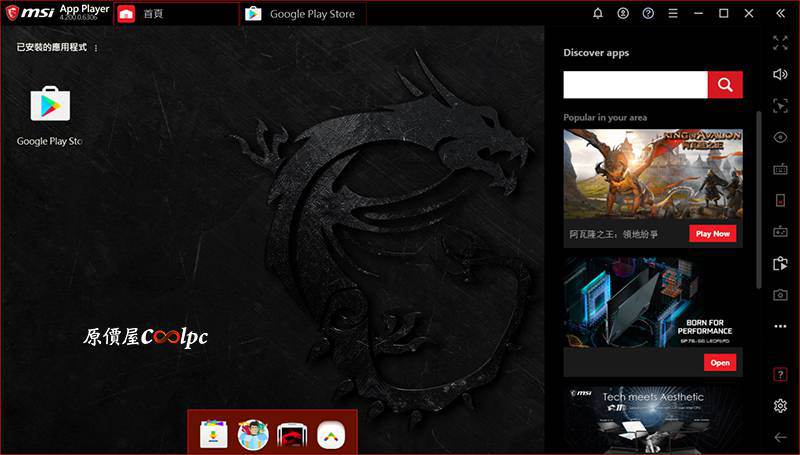Open the King of Avalon banner image
800x455 pixels.
pos(653,174)
